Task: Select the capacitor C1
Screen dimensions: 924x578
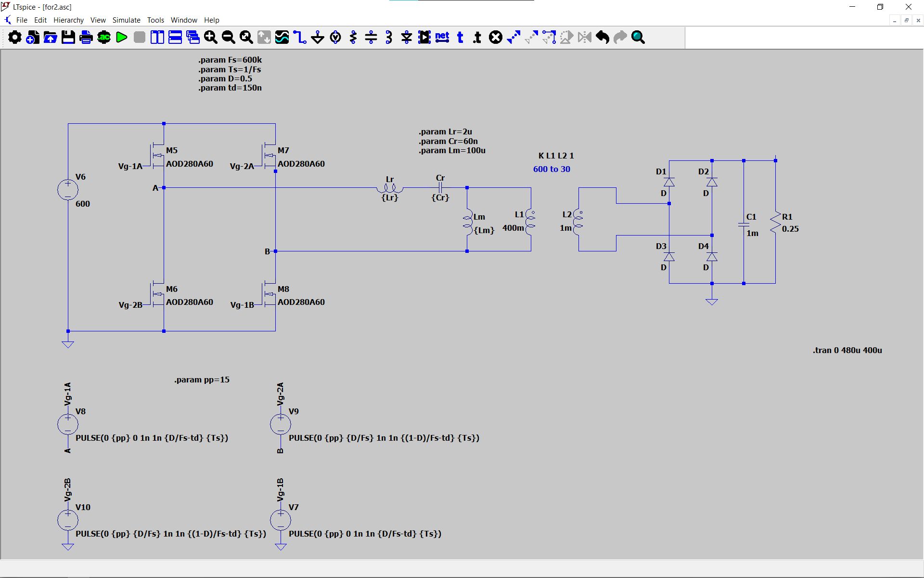Action: (x=744, y=224)
